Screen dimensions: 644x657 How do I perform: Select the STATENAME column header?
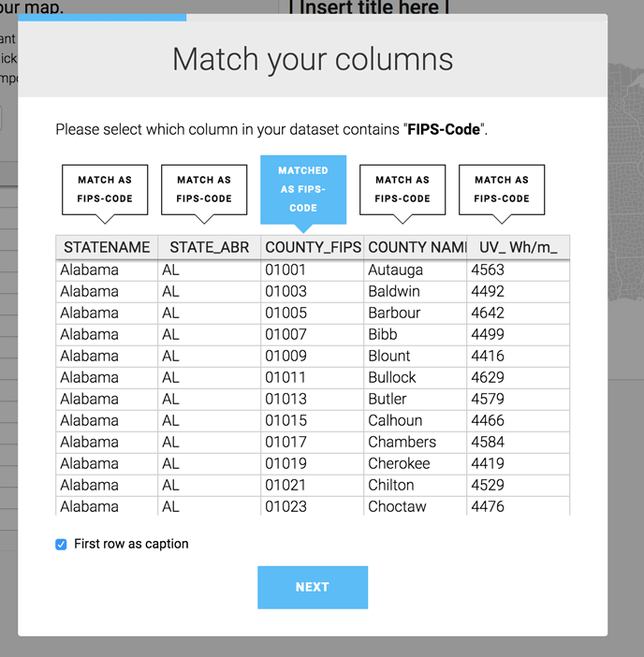pos(107,247)
